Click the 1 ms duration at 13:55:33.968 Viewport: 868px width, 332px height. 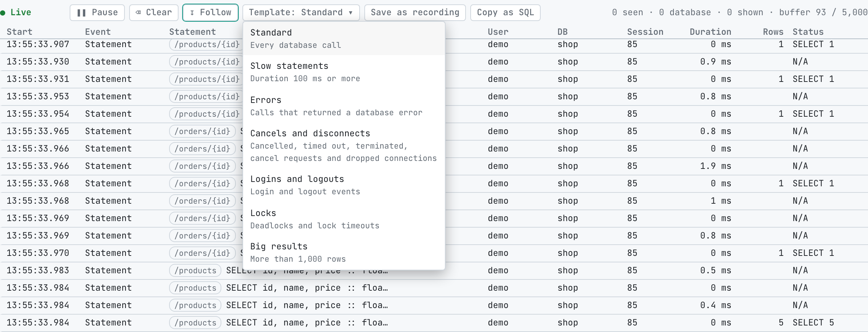click(721, 201)
